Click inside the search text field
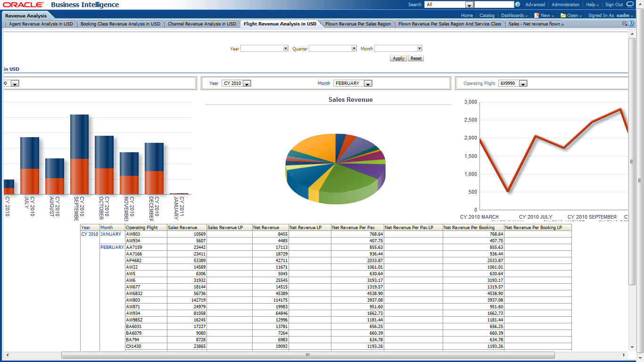This screenshot has width=644, height=362. pos(494,5)
